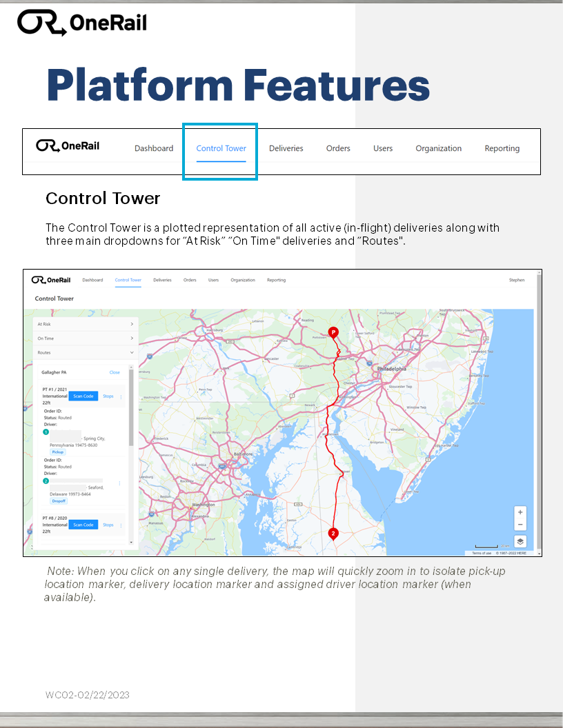Image resolution: width=563 pixels, height=728 pixels.
Task: Open the small Dashboard tab in the app screenshot
Action: [92, 280]
